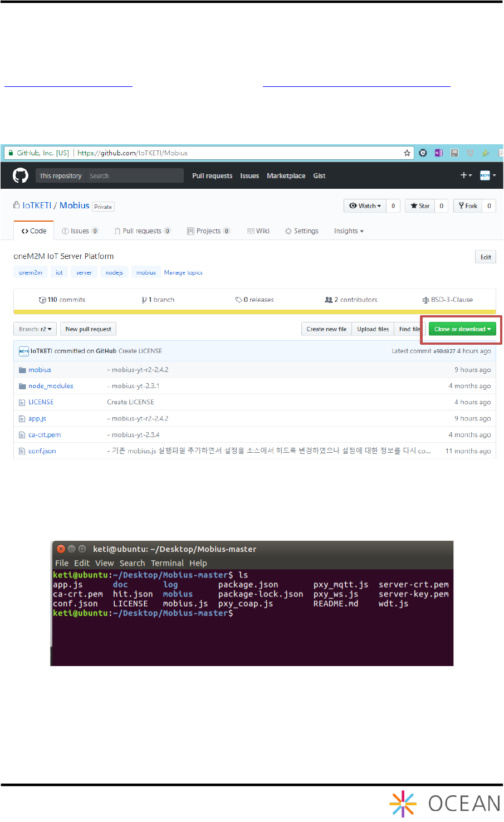The height and width of the screenshot is (822, 504).
Task: Click the Edit description button
Action: [x=486, y=257]
